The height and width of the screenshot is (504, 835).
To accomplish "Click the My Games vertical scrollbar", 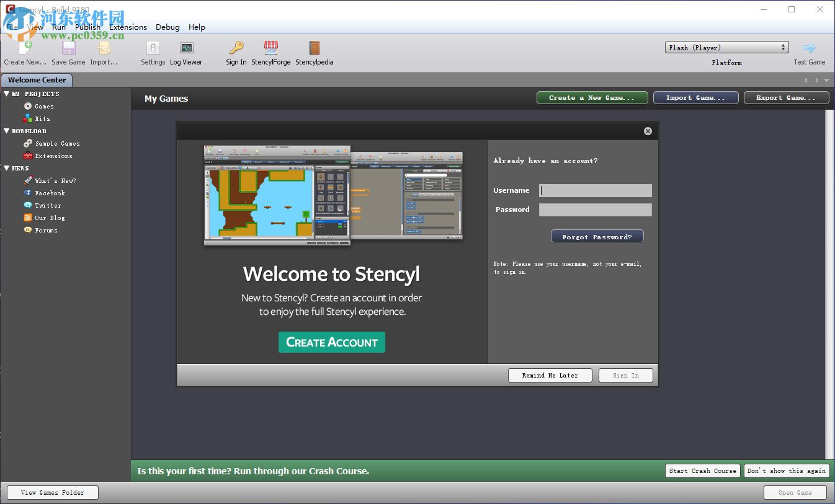I will pyautogui.click(x=830, y=285).
